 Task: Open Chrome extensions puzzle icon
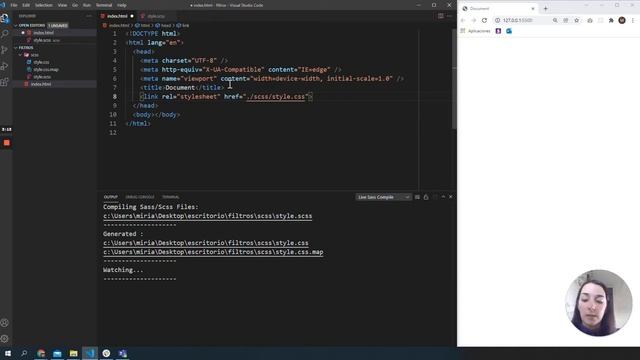point(611,20)
